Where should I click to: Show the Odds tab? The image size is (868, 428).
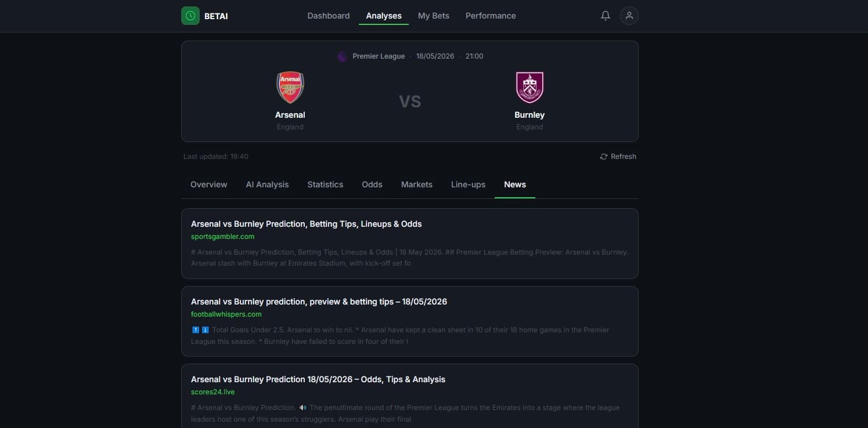tap(372, 184)
